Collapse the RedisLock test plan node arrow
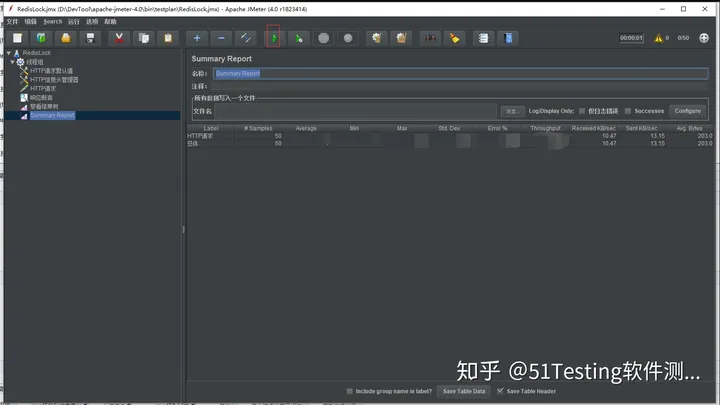Image resolution: width=720 pixels, height=405 pixels. (x=9, y=53)
